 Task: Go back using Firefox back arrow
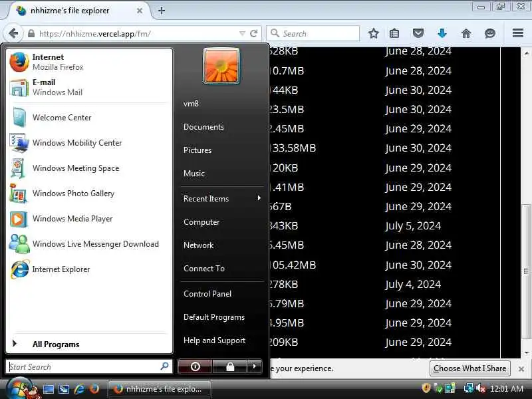click(x=13, y=33)
